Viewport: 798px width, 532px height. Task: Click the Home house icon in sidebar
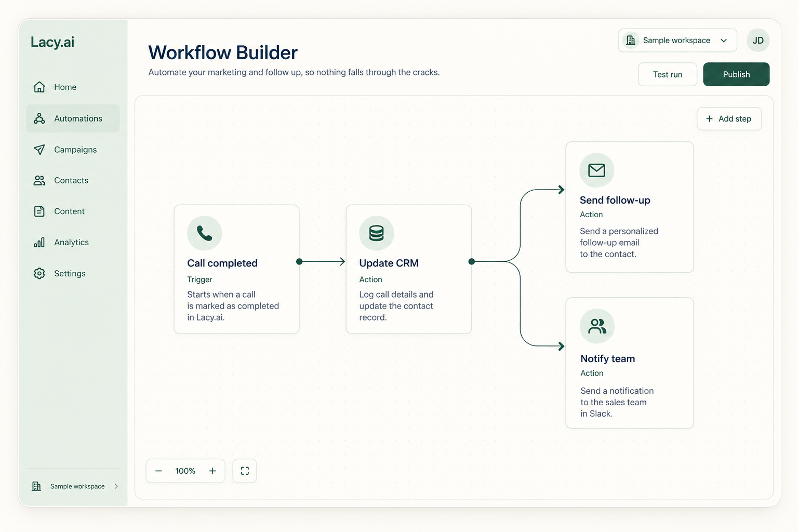point(39,87)
